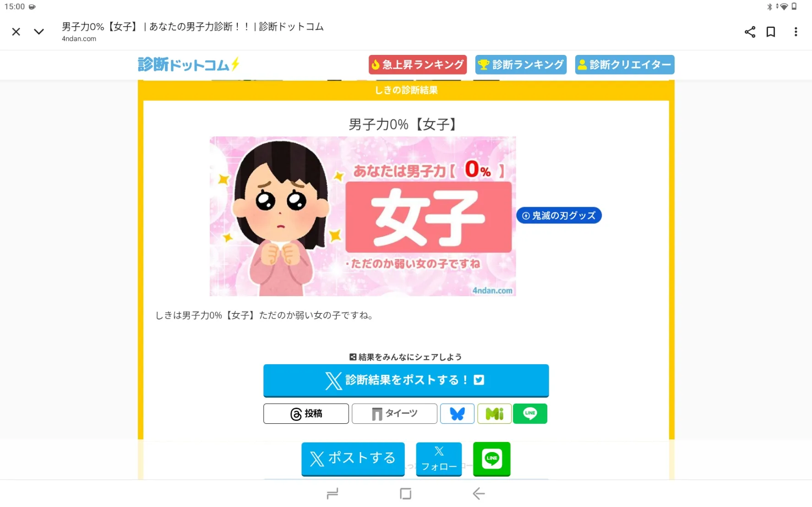This screenshot has height=507, width=812.
Task: Click the X フォロー button
Action: (439, 458)
